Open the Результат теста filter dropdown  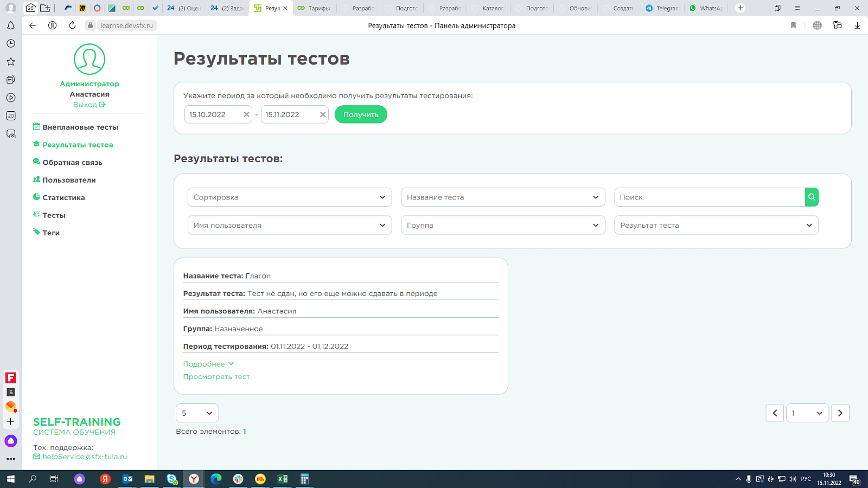click(716, 225)
